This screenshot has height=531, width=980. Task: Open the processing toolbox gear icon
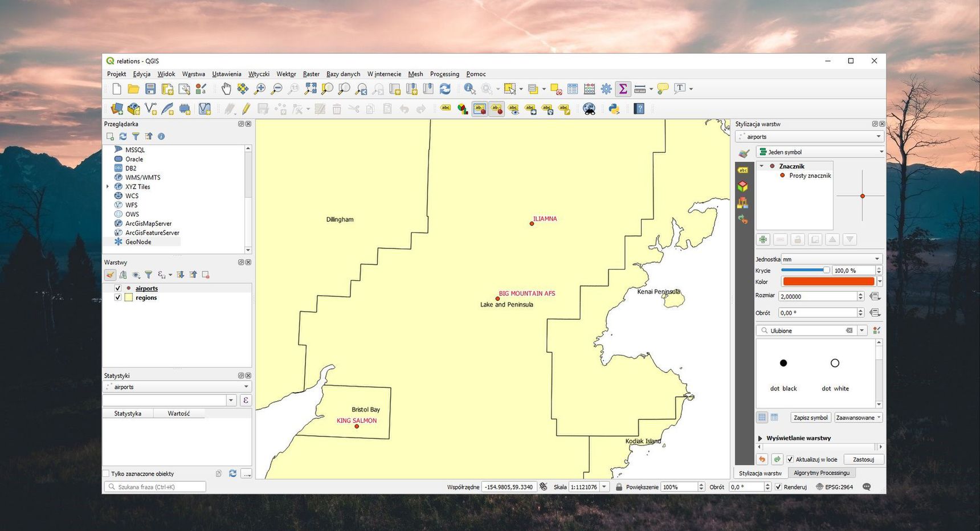pos(606,89)
